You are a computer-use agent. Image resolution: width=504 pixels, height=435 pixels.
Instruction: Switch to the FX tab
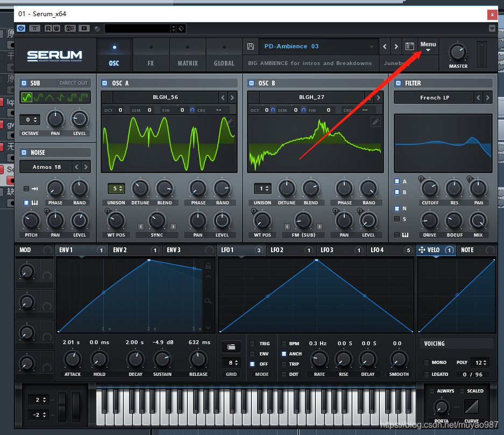(x=151, y=55)
